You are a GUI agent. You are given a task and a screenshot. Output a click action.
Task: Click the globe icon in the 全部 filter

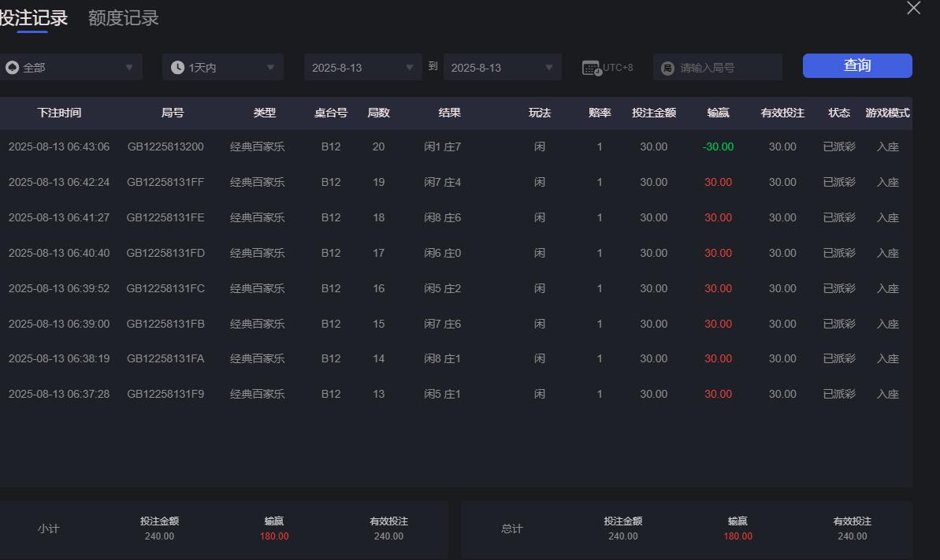(x=12, y=67)
